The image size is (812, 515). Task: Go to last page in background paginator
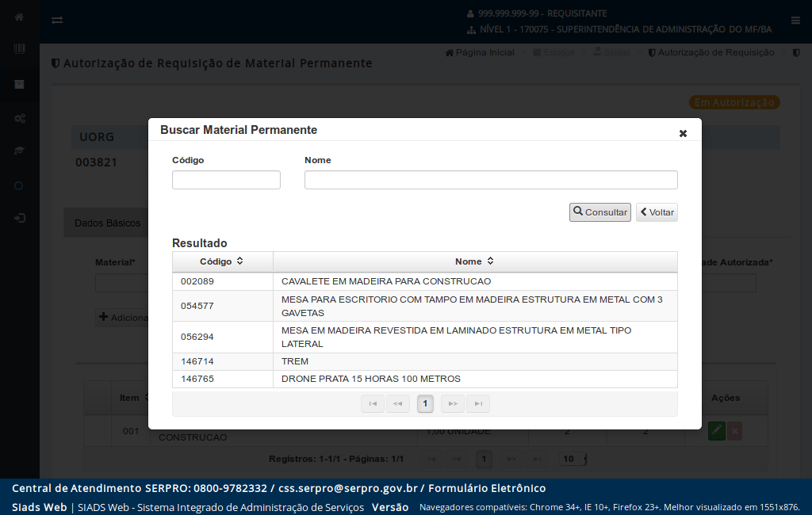pos(537,459)
